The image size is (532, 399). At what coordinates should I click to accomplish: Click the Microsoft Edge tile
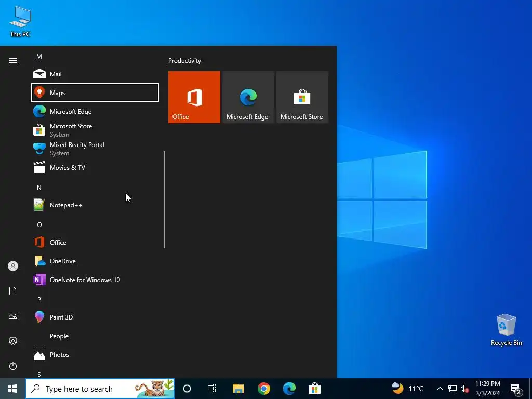(x=248, y=97)
